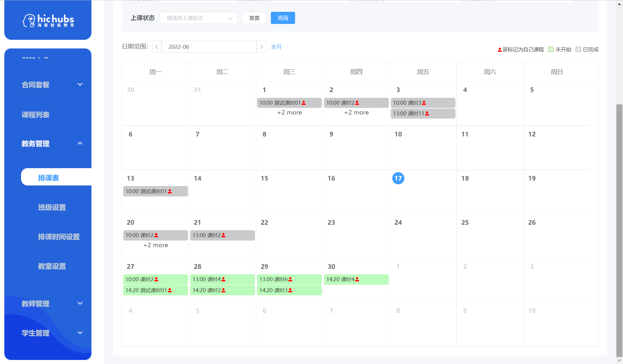Image resolution: width=623 pixels, height=364 pixels.
Task: Click the 本月 link
Action: tap(276, 47)
